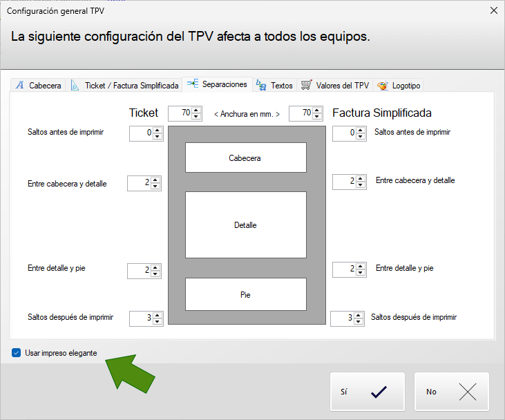Decrease Factura Entre cabecera y detalle

361,185
